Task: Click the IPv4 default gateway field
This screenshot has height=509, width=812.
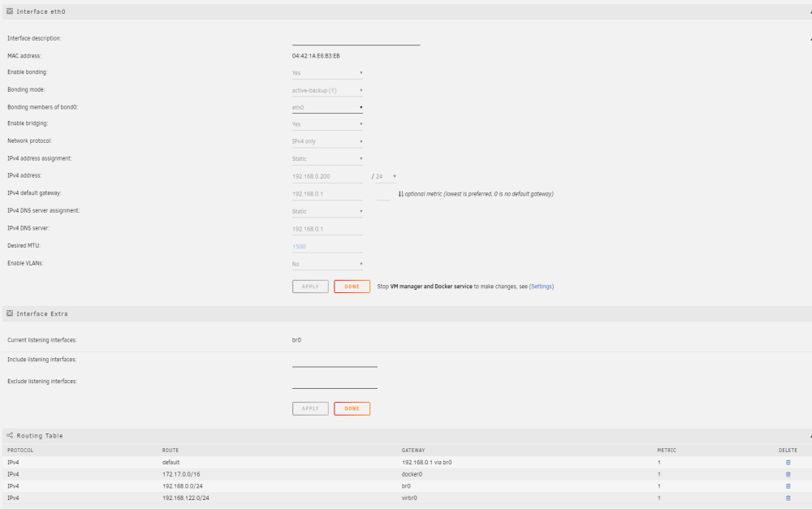Action: click(327, 194)
